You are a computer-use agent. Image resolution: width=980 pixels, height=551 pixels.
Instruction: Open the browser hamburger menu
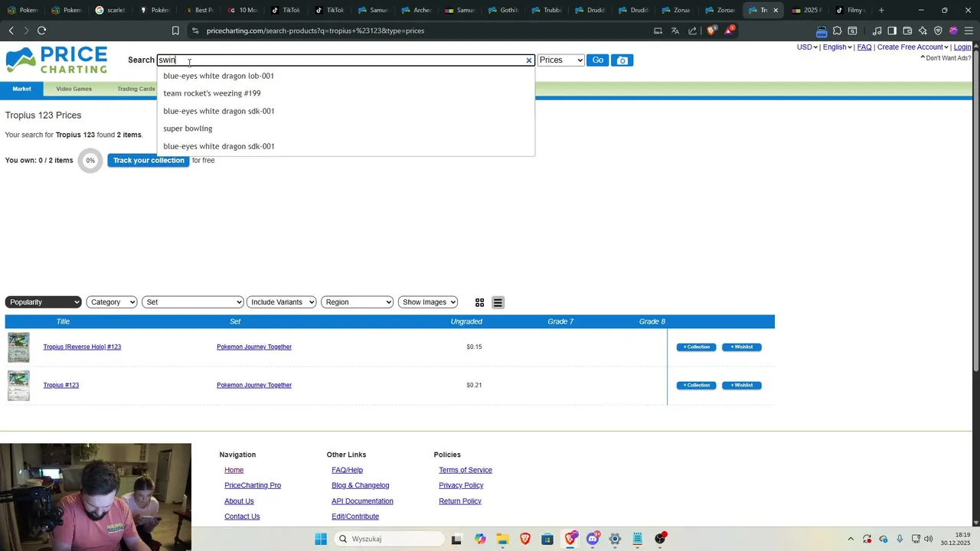pos(969,31)
